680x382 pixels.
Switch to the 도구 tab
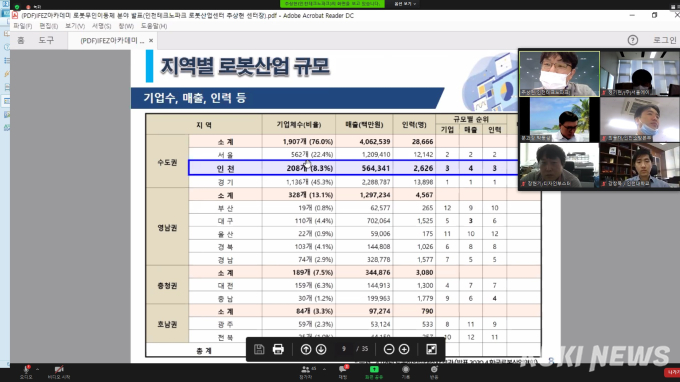[46, 40]
